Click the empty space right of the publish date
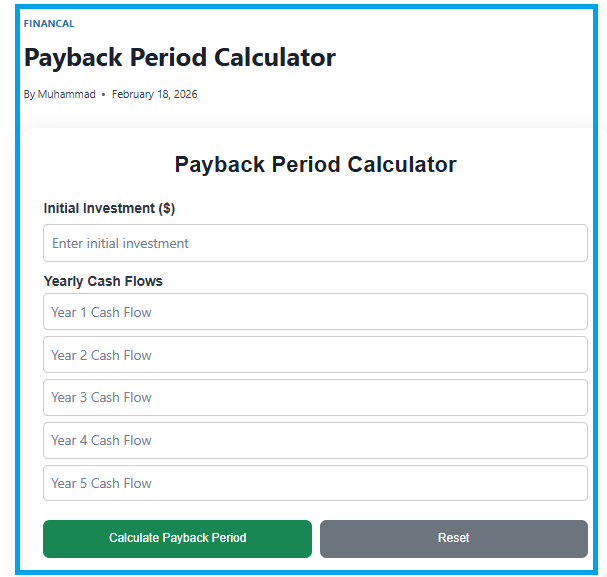This screenshot has width=607, height=577. pyautogui.click(x=400, y=94)
